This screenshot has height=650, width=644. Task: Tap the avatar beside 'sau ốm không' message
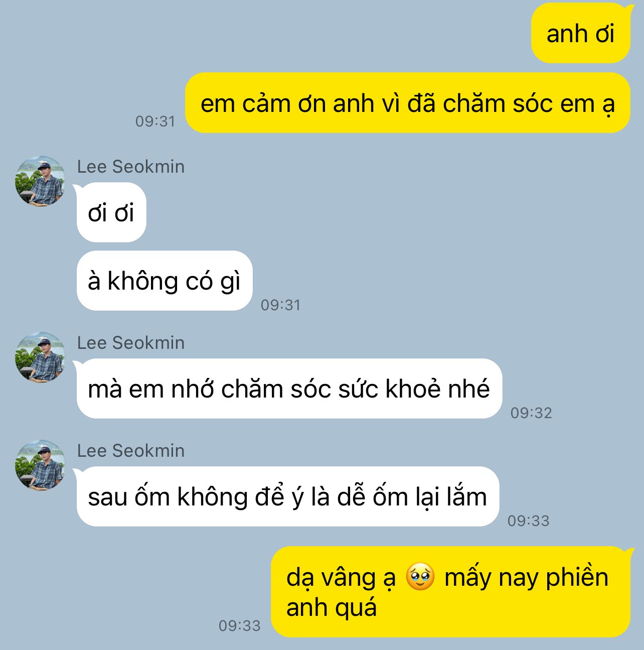[40, 465]
